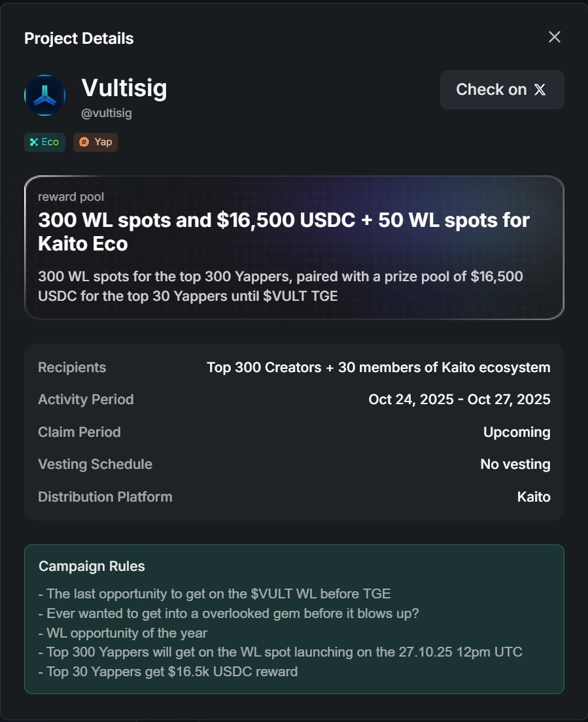Click the reward pool headline text
588x722 pixels.
point(283,232)
